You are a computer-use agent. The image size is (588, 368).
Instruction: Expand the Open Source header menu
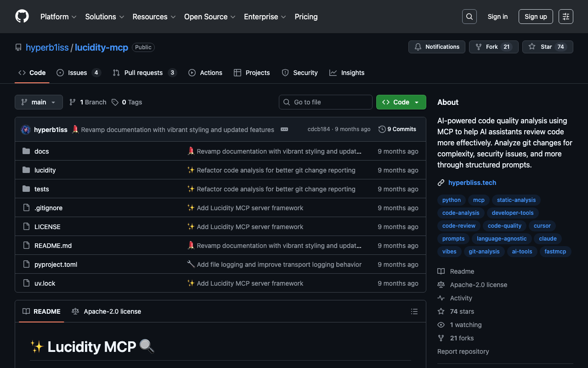[x=209, y=17]
